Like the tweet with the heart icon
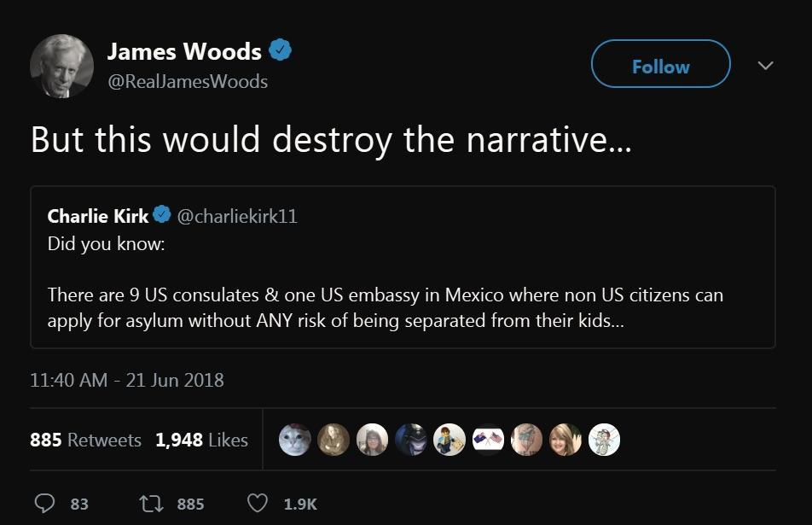Viewport: 812px width, 525px height. coord(257,504)
